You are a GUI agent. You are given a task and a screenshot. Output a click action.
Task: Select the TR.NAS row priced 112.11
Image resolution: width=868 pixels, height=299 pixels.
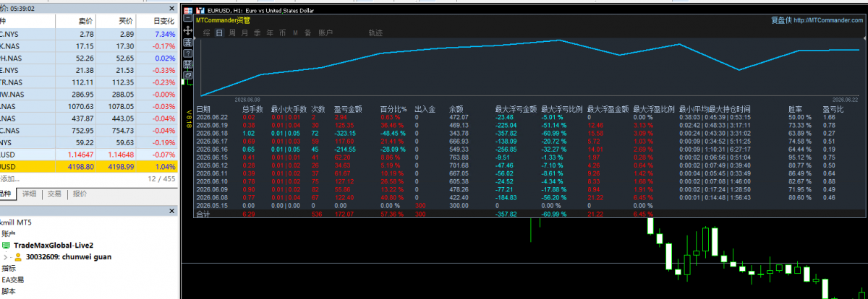point(88,82)
